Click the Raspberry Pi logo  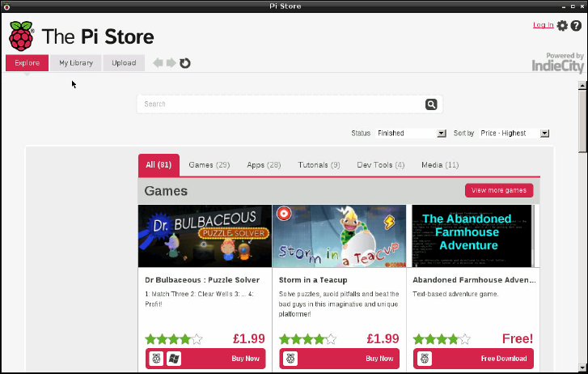21,36
